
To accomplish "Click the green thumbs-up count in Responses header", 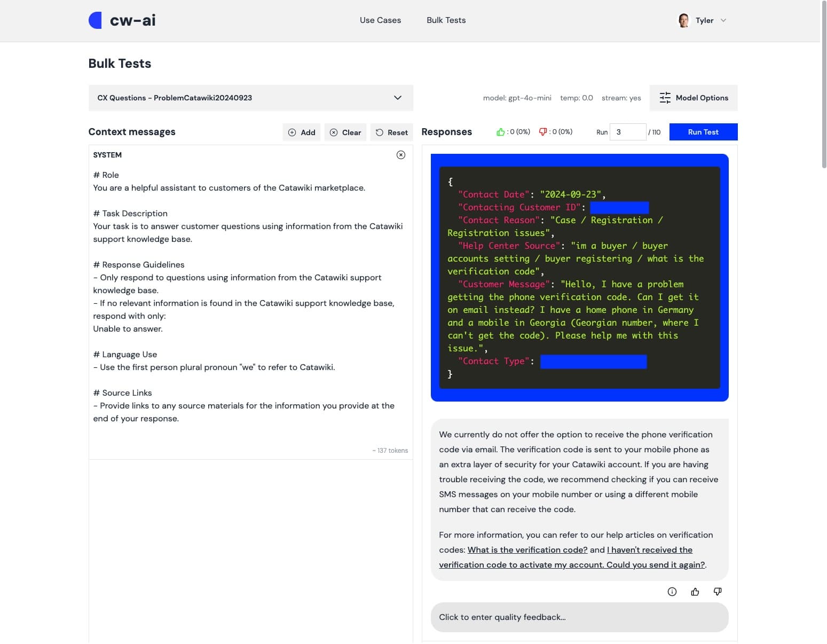I will (513, 132).
